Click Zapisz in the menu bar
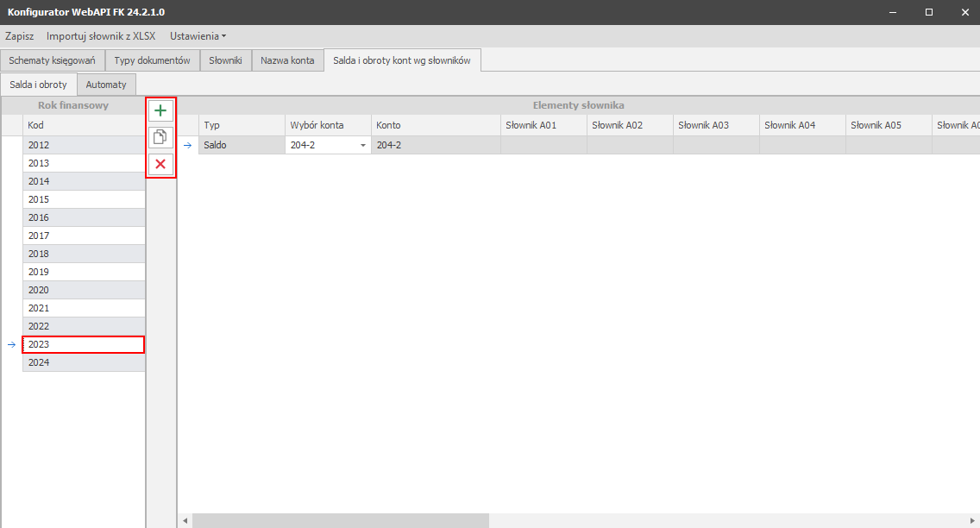The width and height of the screenshot is (980, 528). pyautogui.click(x=19, y=36)
